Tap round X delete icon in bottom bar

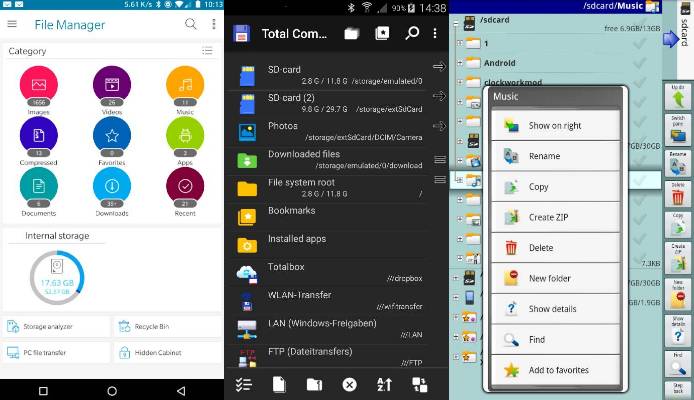349,385
